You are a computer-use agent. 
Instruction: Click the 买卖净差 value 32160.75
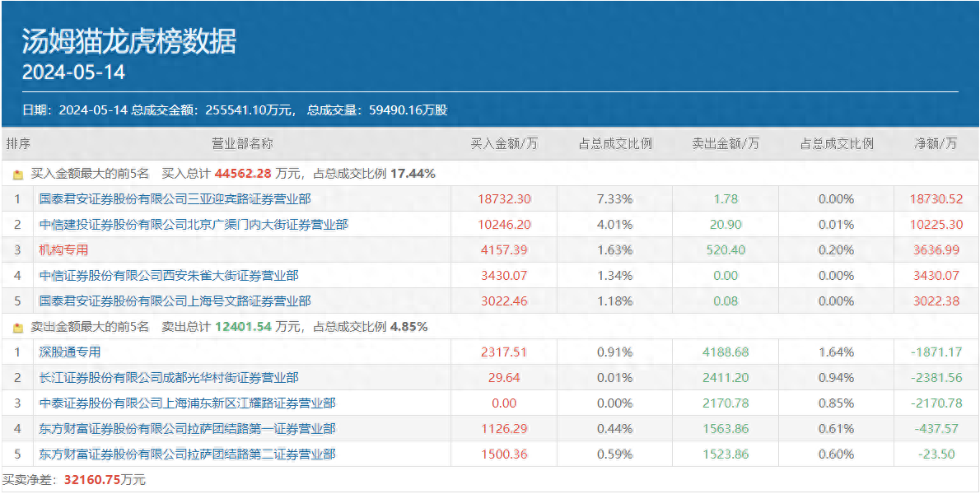click(92, 480)
